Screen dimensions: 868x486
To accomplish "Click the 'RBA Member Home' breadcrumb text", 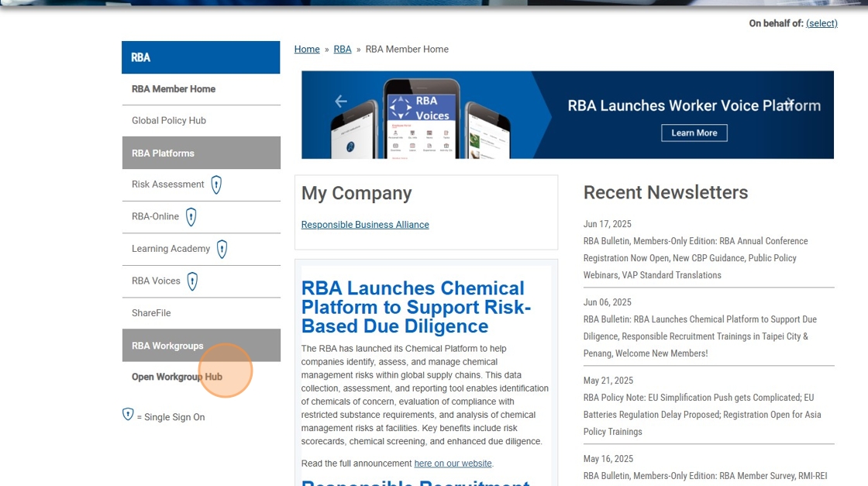I will (407, 50).
